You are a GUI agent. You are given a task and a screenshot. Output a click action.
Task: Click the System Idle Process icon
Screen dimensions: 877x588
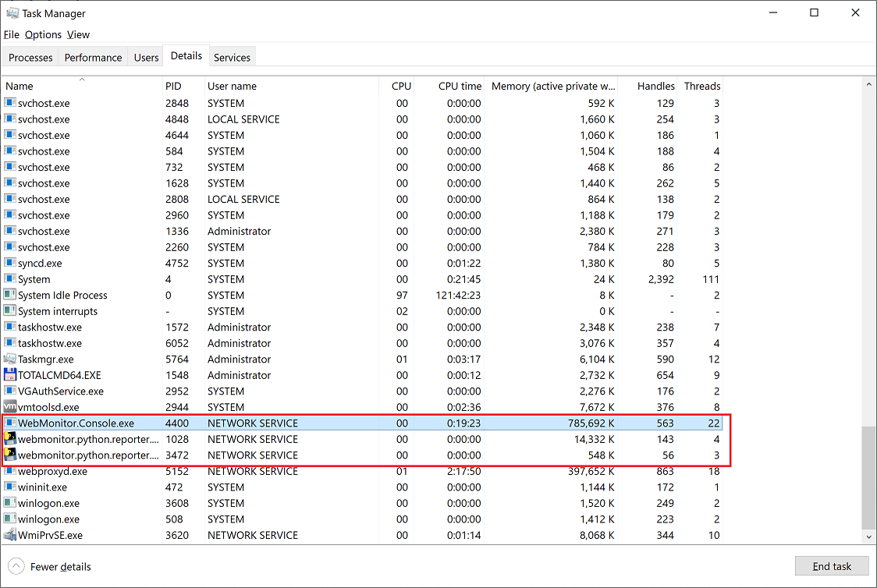[x=9, y=295]
